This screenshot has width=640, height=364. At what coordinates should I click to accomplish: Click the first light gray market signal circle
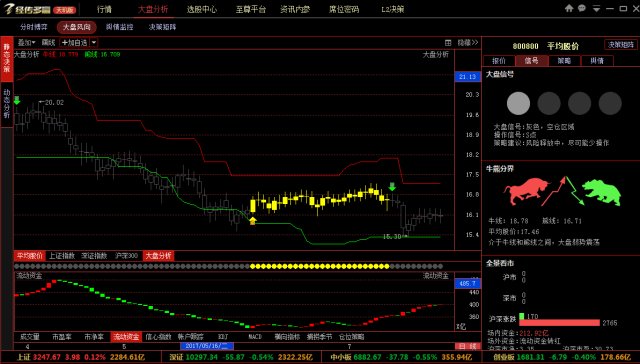click(518, 103)
